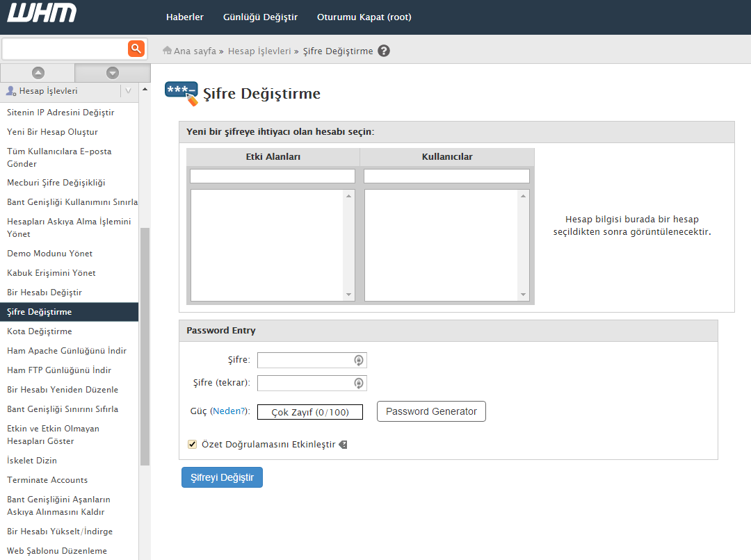751x560 pixels.
Task: Click the home icon in breadcrumb
Action: (167, 51)
